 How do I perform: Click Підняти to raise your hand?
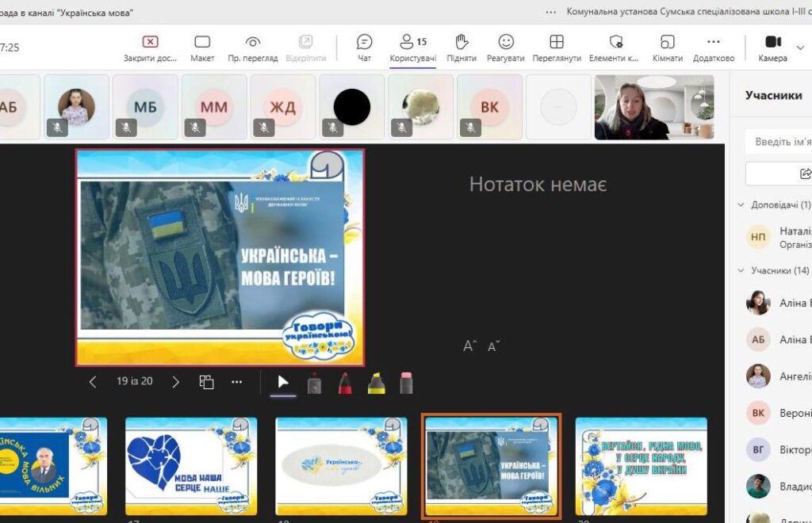tap(462, 48)
